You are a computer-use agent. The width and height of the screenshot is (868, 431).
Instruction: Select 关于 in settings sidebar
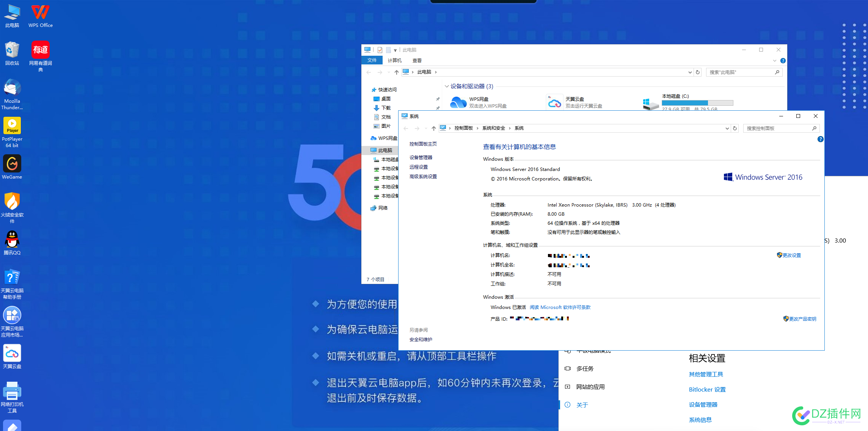click(582, 405)
